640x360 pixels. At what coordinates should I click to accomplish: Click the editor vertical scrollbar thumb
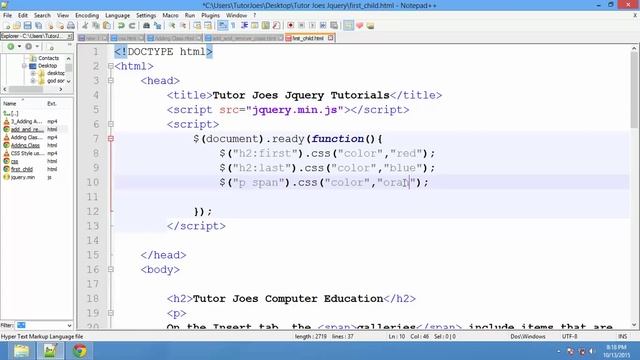634,90
